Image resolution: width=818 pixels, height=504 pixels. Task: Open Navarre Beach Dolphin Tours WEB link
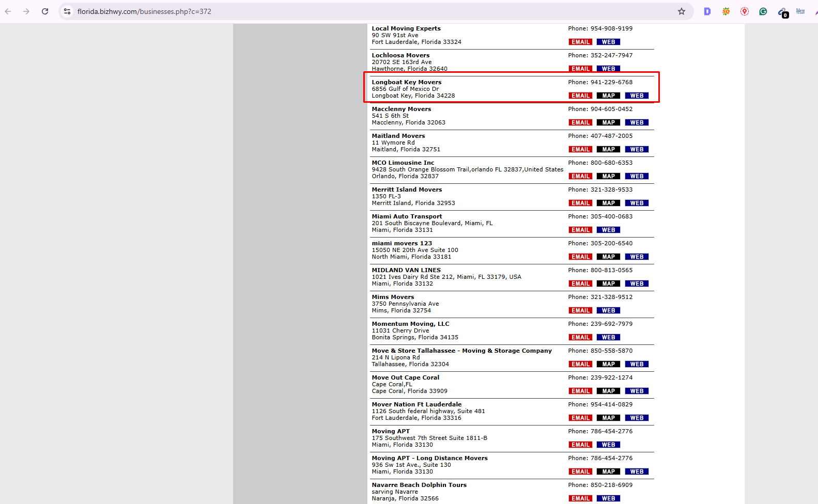click(608, 499)
